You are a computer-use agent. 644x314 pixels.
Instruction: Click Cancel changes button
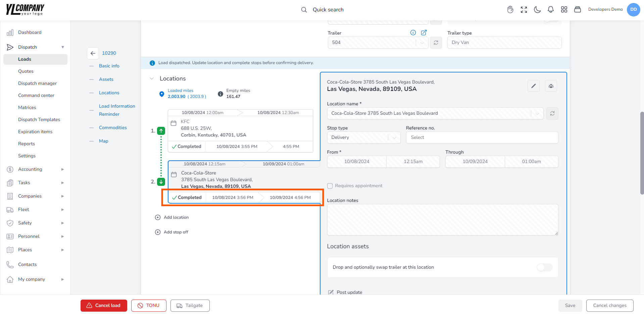coord(610,306)
